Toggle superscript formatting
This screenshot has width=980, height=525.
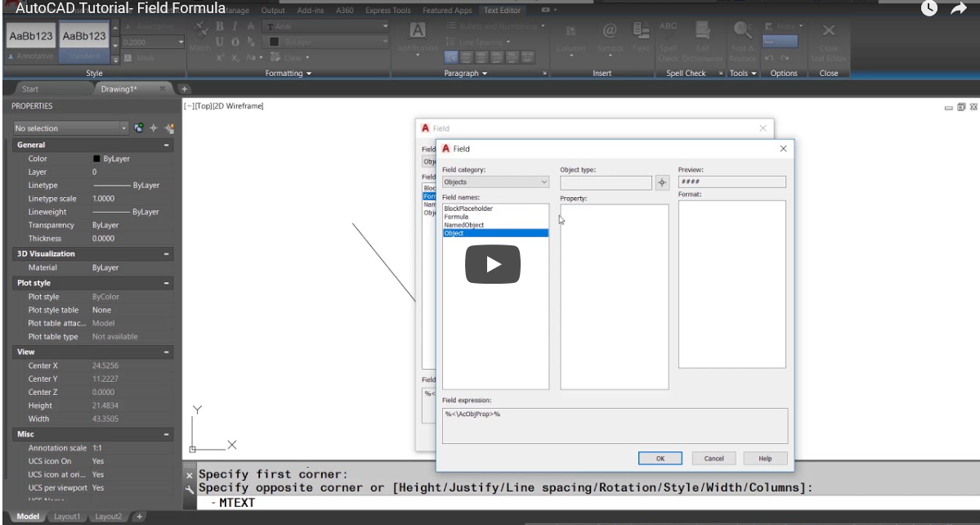click(220, 57)
